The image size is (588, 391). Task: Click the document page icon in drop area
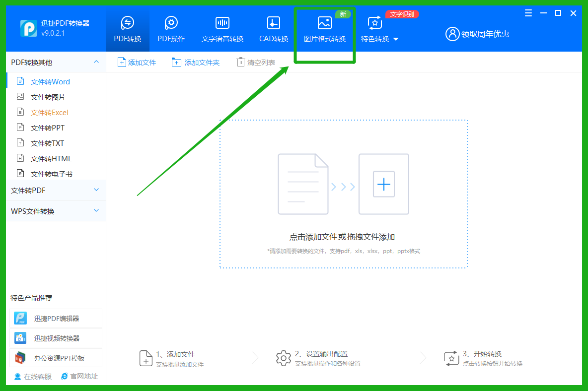tap(303, 184)
